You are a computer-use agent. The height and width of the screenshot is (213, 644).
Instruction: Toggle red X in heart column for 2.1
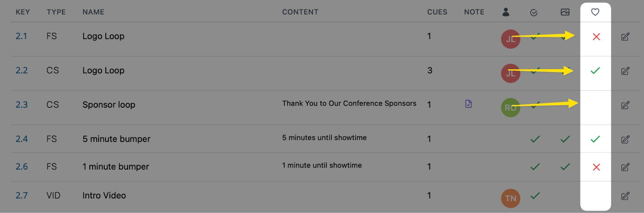(597, 37)
